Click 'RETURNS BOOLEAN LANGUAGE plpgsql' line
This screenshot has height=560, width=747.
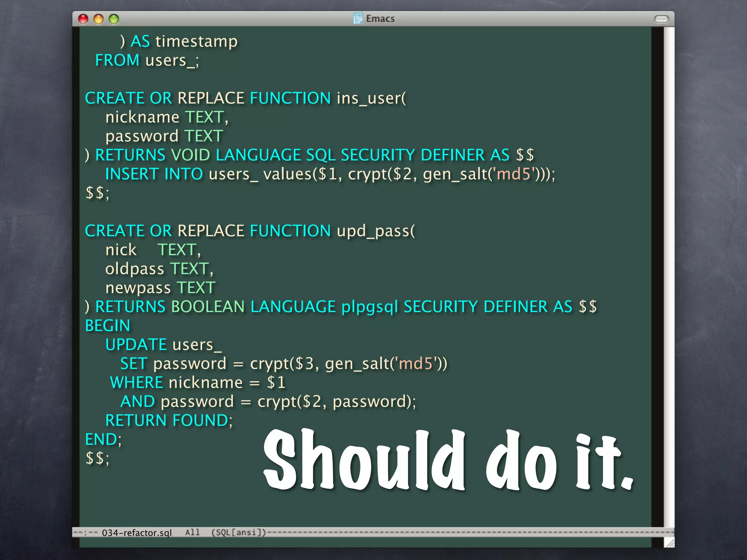coord(341,307)
